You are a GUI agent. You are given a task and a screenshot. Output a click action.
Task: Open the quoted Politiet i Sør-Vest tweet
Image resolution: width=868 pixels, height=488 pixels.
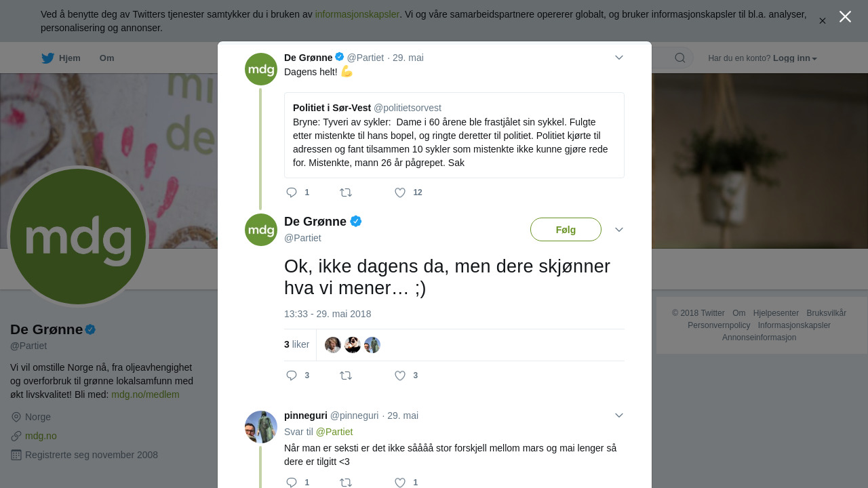pos(454,136)
